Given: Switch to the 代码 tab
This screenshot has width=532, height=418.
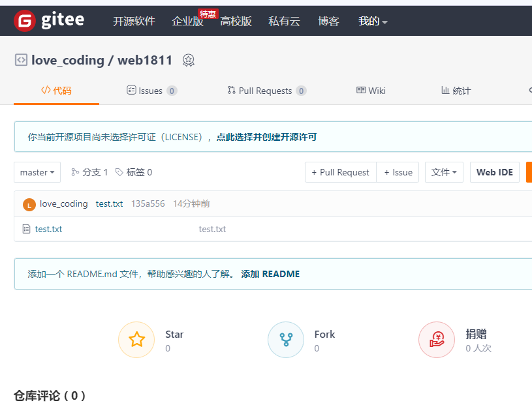Looking at the screenshot, I should (56, 91).
